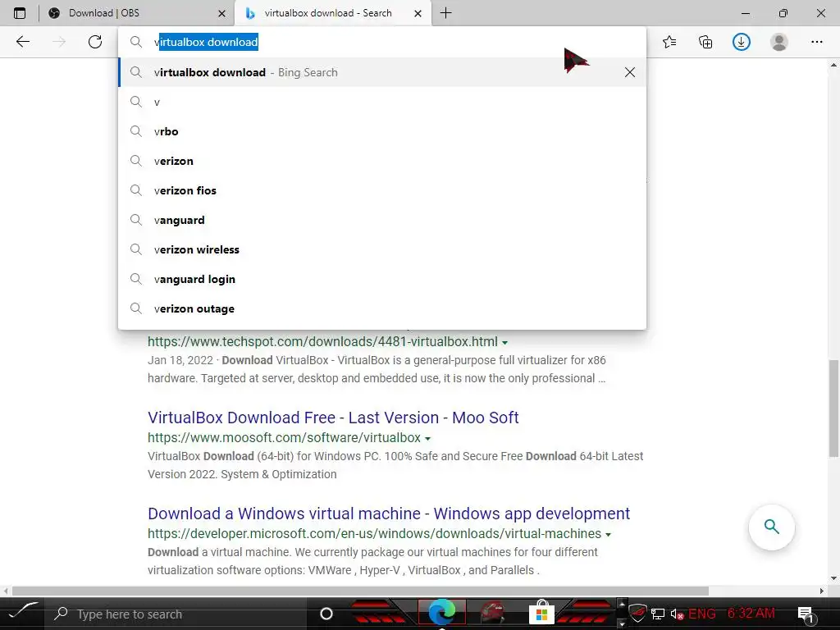The image size is (840, 630).
Task: Open the 6:32 AM clock
Action: 751,613
